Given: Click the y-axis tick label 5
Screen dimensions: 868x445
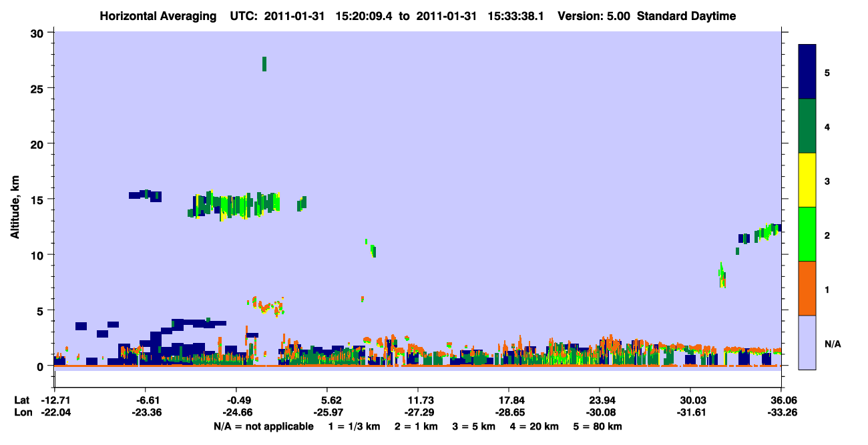Looking at the screenshot, I should tap(41, 310).
